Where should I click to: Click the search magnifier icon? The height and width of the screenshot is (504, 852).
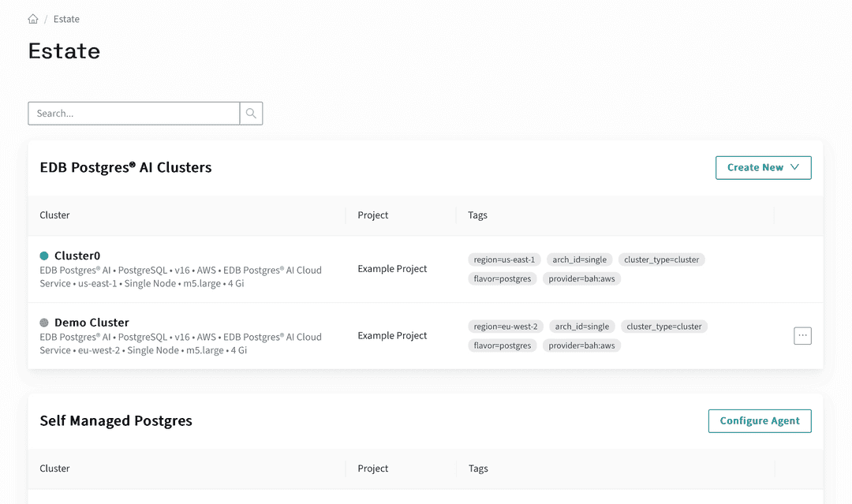coord(251,114)
